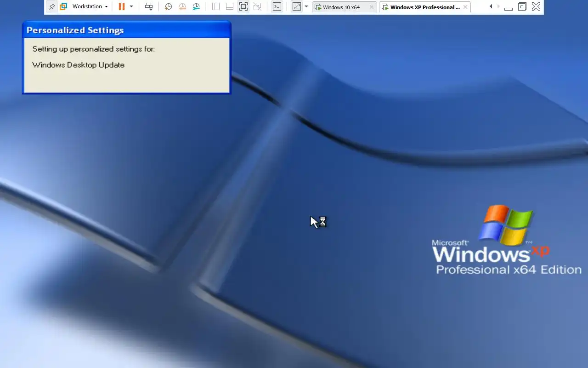
Task: Open the snapshot manager
Action: pyautogui.click(x=196, y=7)
